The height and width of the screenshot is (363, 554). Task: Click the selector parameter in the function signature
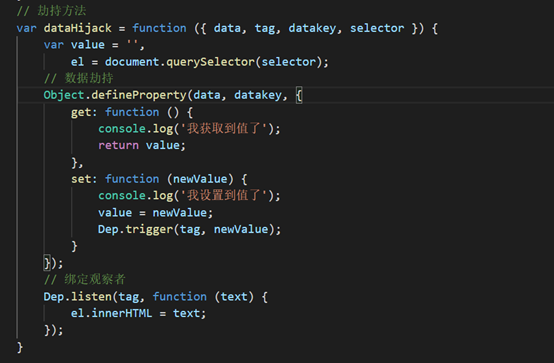coord(377,28)
